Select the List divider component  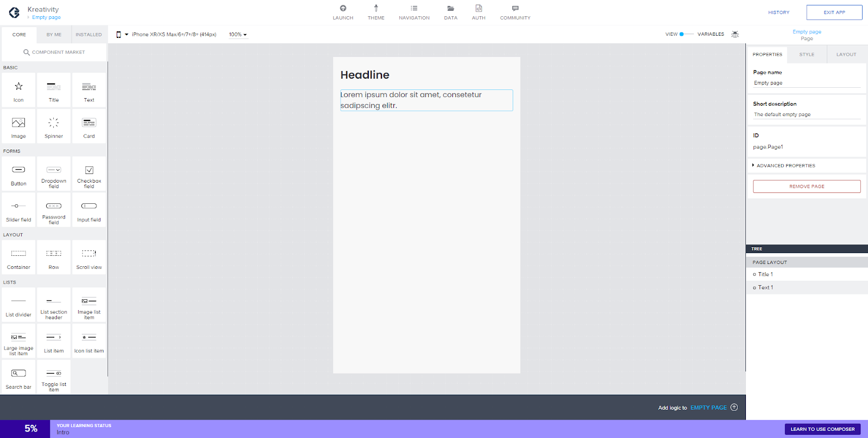[18, 305]
